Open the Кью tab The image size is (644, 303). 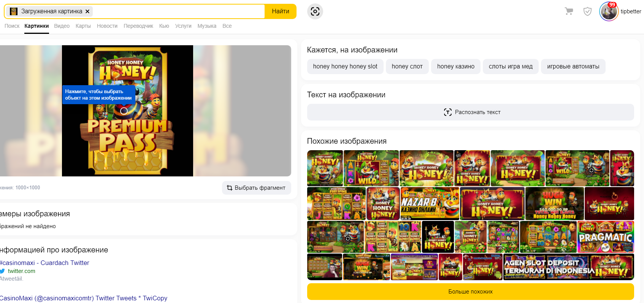pos(164,26)
